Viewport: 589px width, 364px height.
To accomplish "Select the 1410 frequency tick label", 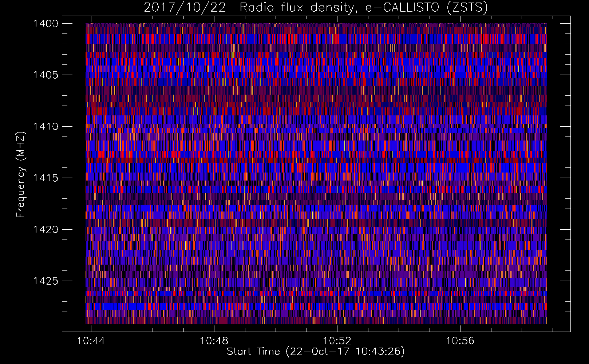I will (x=46, y=127).
